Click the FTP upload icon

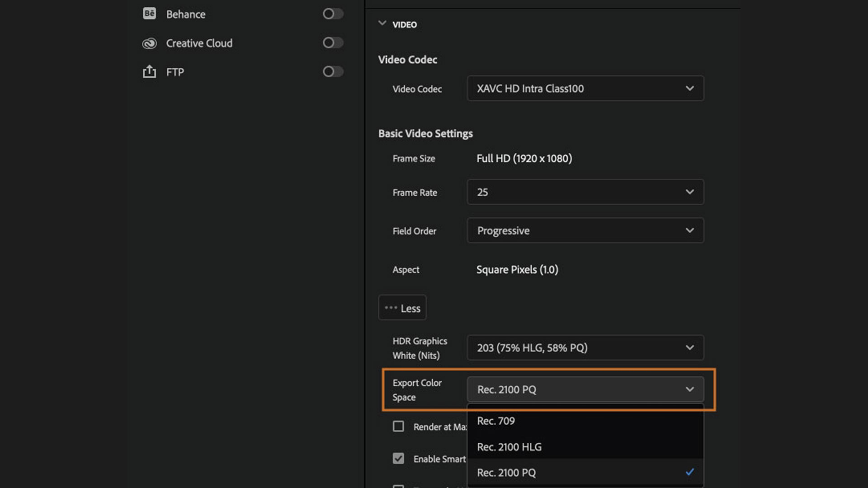[149, 72]
